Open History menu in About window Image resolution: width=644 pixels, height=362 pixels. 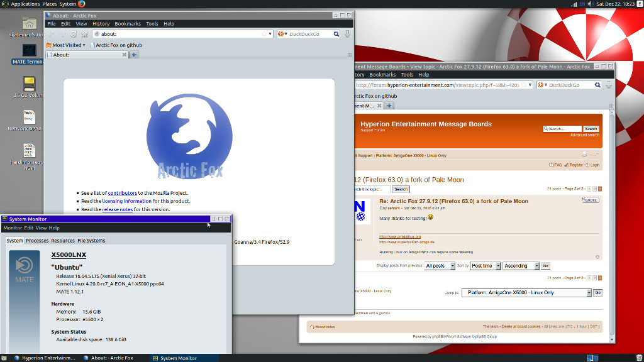coord(101,24)
